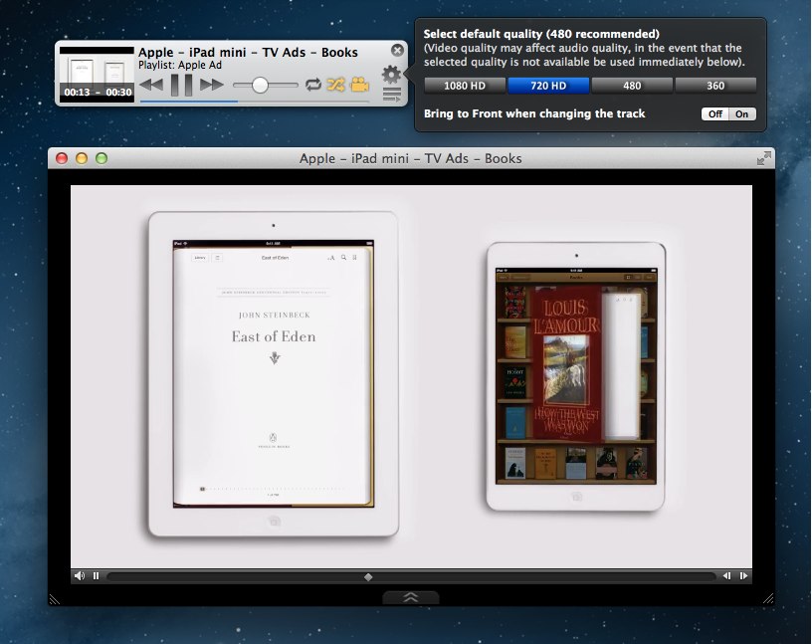Toggle the video camera icon
812x644 pixels.
coord(360,85)
